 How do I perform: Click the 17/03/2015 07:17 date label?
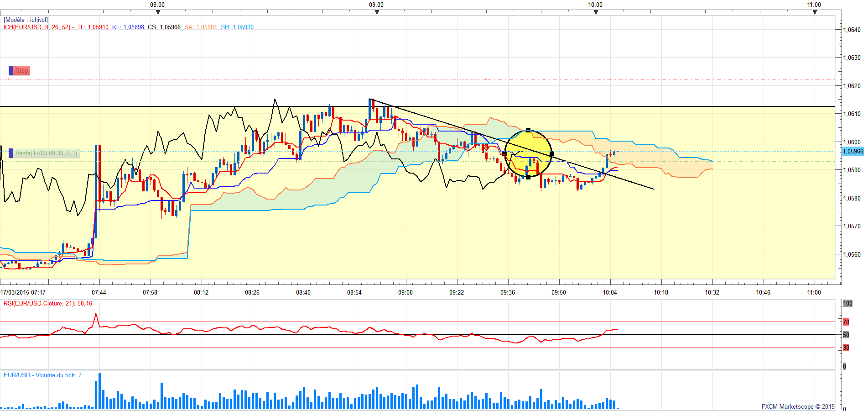click(x=23, y=292)
